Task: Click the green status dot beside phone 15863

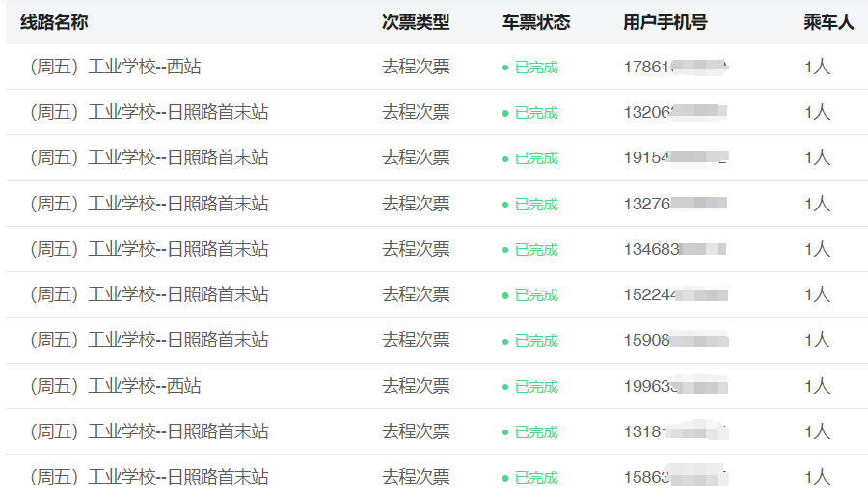Action: click(505, 479)
